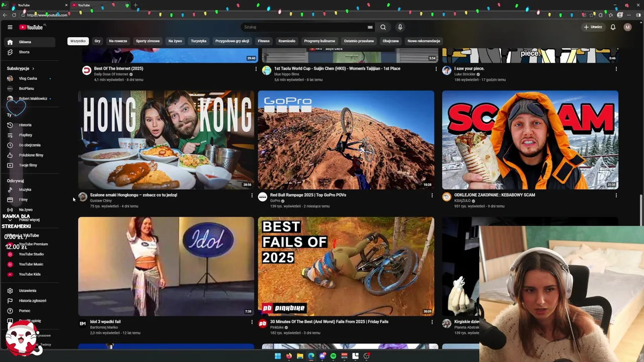Open Playlisty in the sidebar
This screenshot has height=362, width=644.
[x=30, y=135]
